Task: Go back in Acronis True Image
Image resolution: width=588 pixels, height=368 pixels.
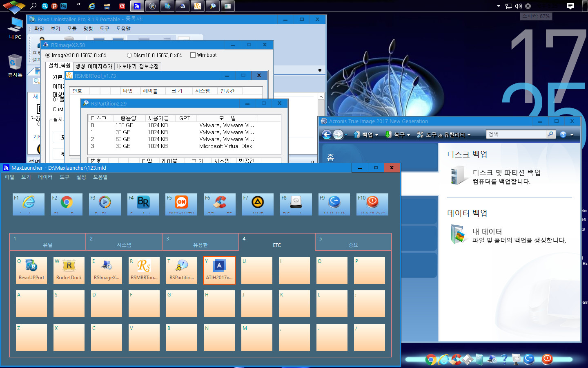Action: [327, 135]
